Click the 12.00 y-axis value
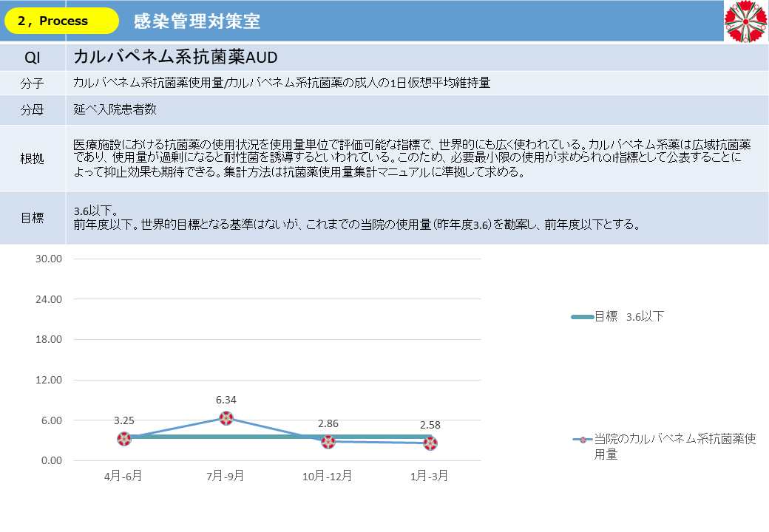The width and height of the screenshot is (769, 532). (x=49, y=380)
